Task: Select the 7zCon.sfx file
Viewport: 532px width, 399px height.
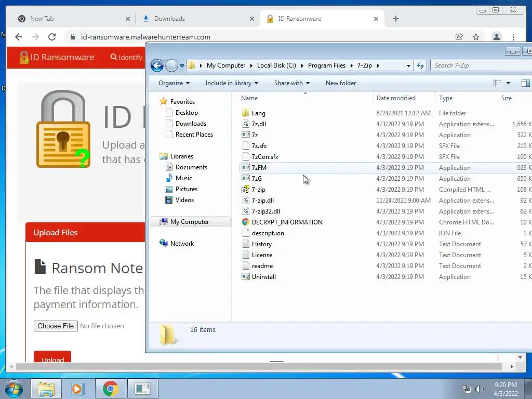Action: [x=265, y=157]
